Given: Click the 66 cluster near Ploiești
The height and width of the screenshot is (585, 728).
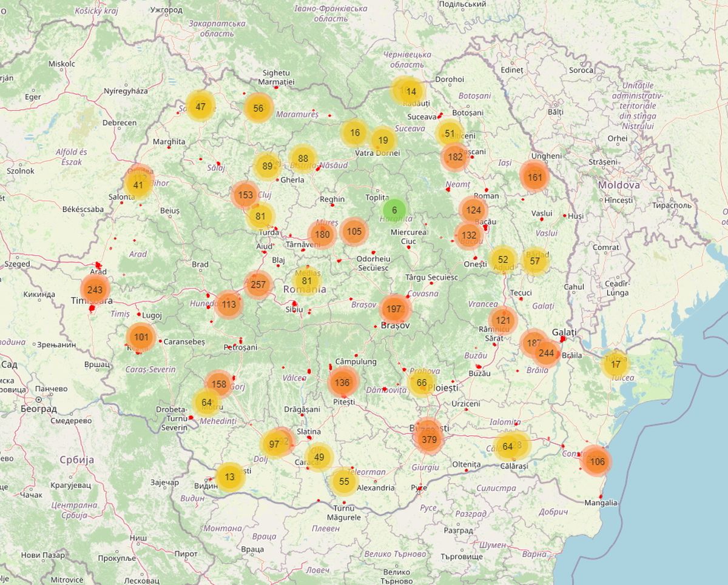Looking at the screenshot, I should tap(422, 383).
